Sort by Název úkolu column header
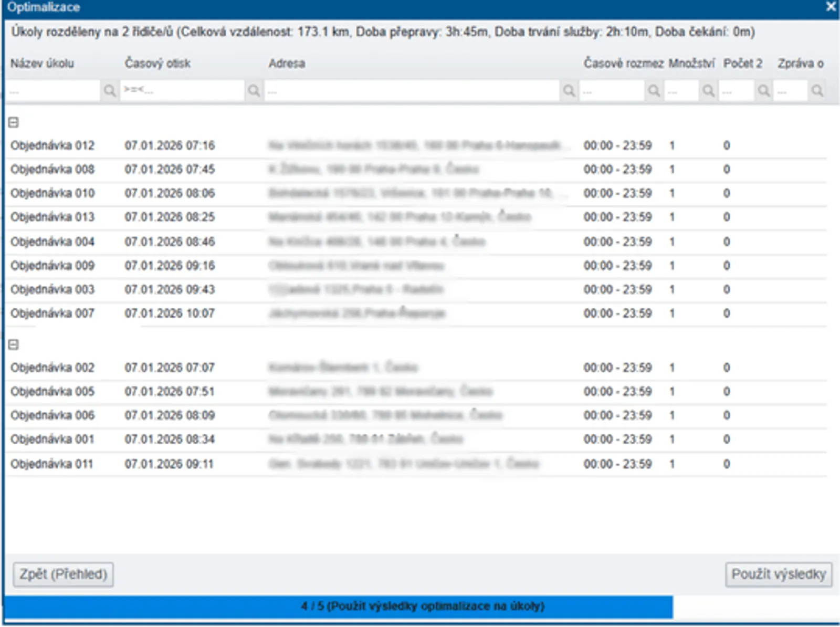The width and height of the screenshot is (840, 627). pos(42,64)
